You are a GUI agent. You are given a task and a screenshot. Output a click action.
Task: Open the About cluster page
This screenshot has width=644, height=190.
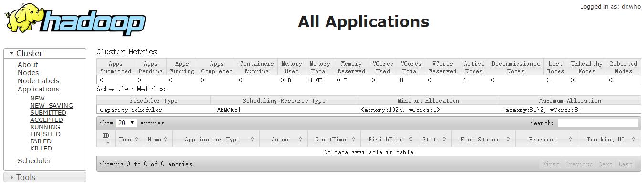click(x=28, y=65)
